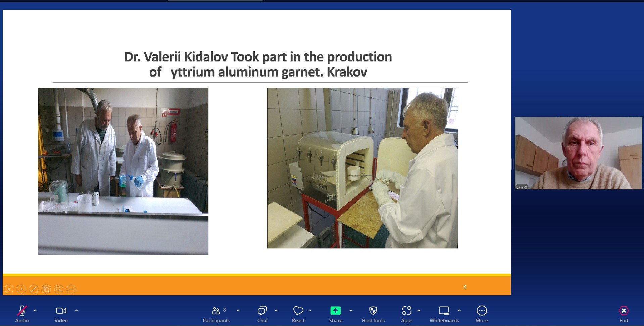Viewport: 644px width, 326px height.
Task: Click the "valerii" name label on video
Action: point(522,187)
